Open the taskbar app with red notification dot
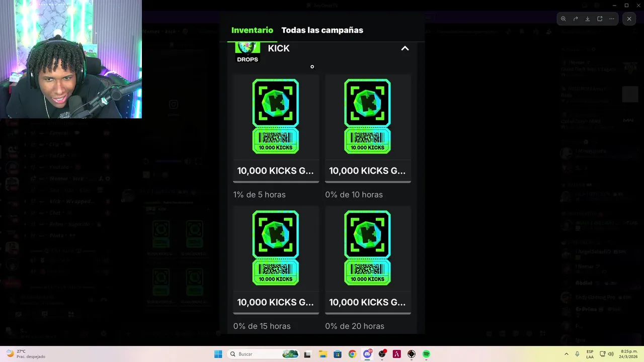The width and height of the screenshot is (644, 362). click(382, 354)
